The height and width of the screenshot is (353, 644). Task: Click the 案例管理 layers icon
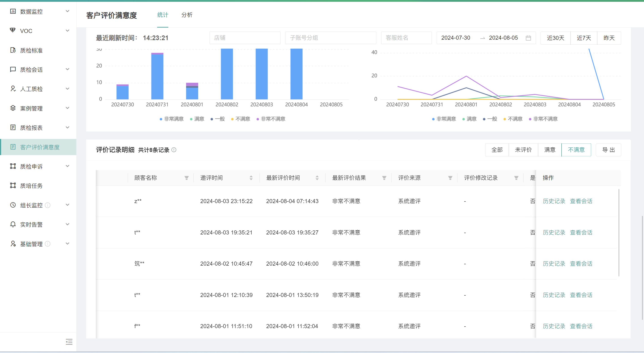[x=13, y=108]
